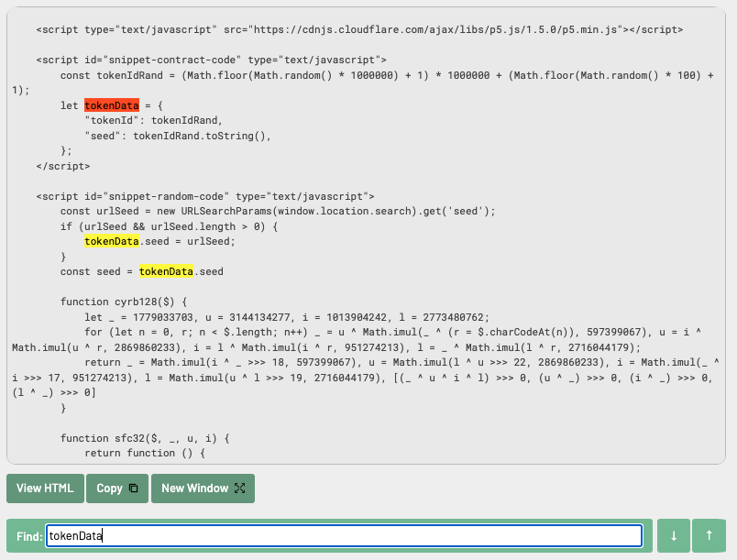Screen dimensions: 737x560
Task: Click the function sfc32 declaration line
Action: pyautogui.click(x=145, y=438)
